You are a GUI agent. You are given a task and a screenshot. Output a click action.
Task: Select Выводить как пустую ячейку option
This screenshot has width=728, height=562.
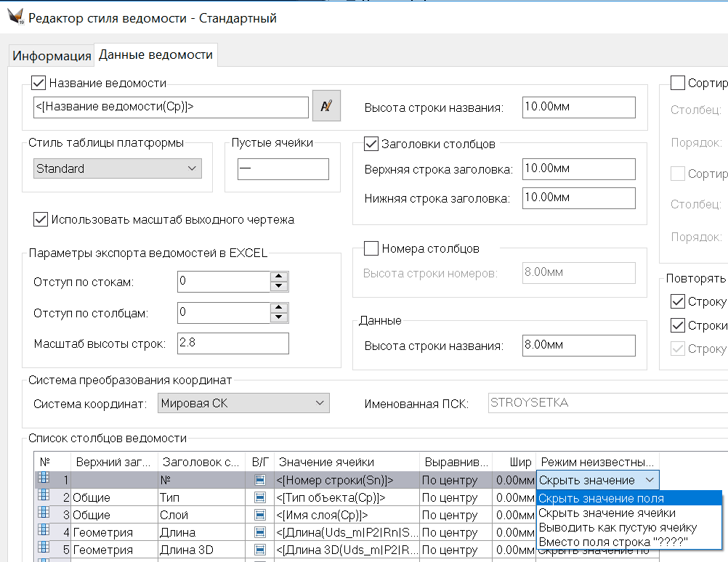point(618,527)
